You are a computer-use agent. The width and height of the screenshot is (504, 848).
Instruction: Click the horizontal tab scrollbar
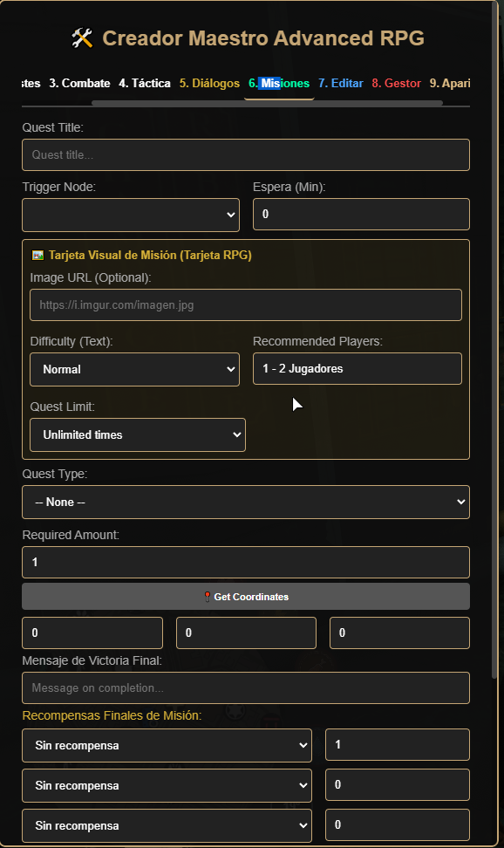267,102
